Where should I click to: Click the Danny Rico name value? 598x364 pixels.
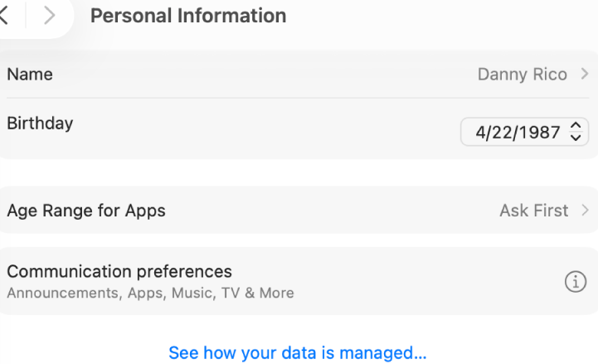(x=522, y=75)
